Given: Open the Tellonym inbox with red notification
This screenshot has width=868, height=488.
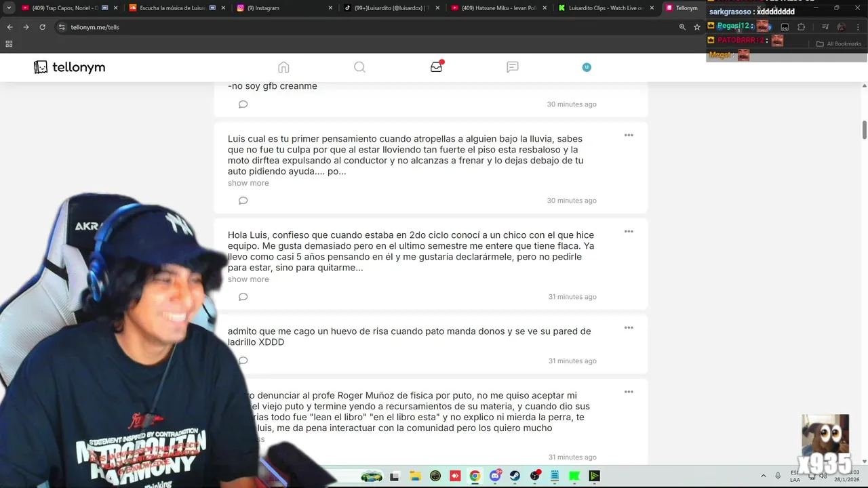Looking at the screenshot, I should point(437,66).
